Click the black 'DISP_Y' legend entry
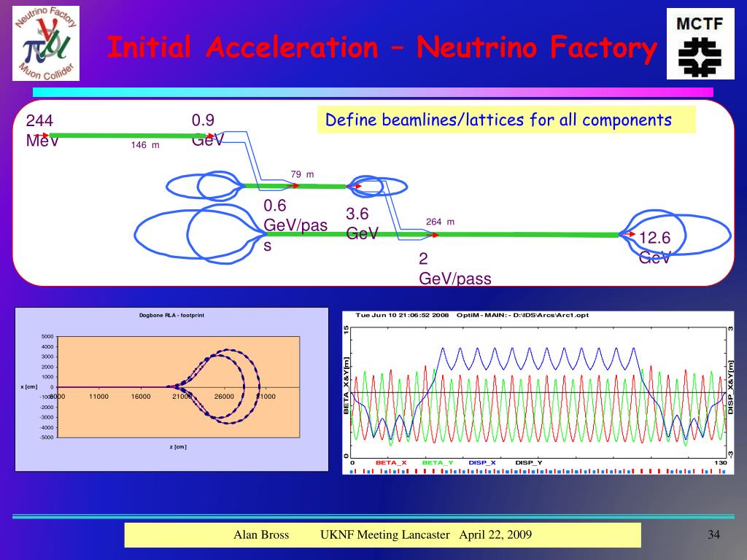Image resolution: width=747 pixels, height=560 pixels. pos(529,462)
